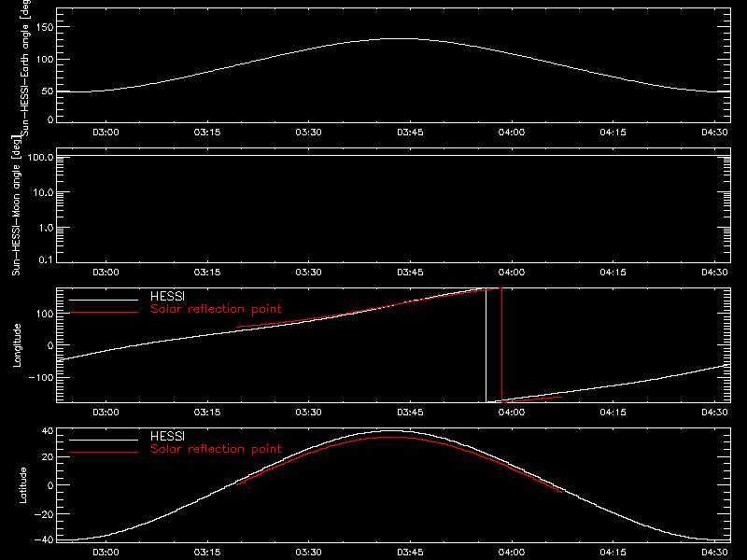Click the Longitude y-axis title
Screen dimensions: 747x560
pos(17,345)
